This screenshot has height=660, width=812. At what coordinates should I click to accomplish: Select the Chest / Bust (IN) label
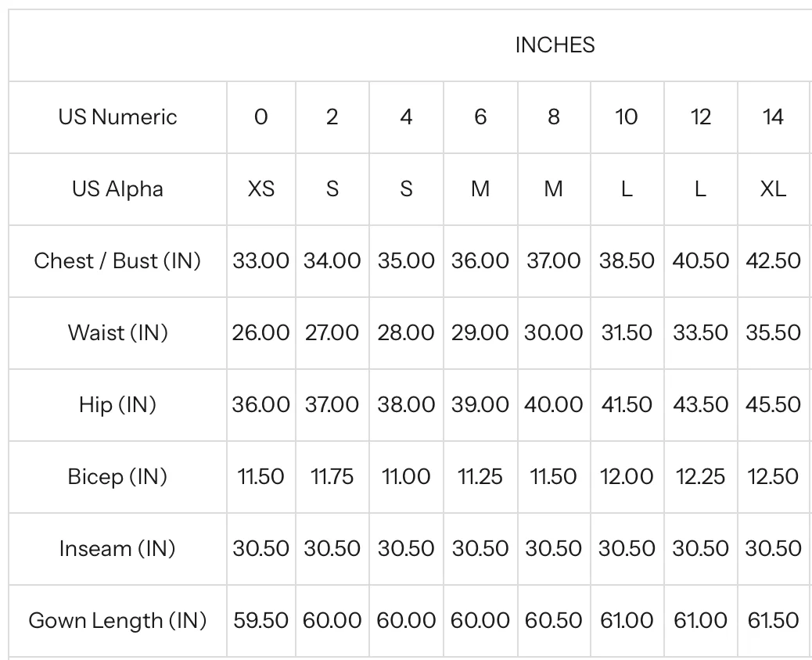tap(117, 260)
